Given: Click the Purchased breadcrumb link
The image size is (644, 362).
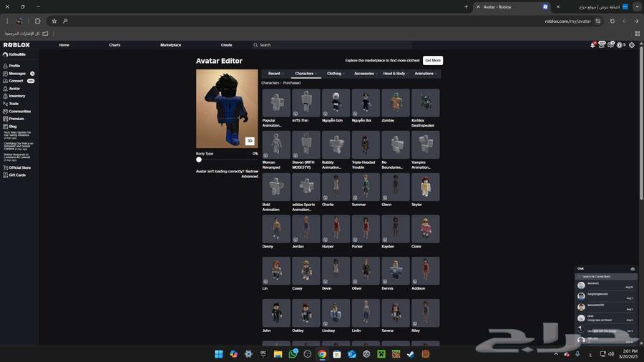Looking at the screenshot, I should click(x=292, y=83).
